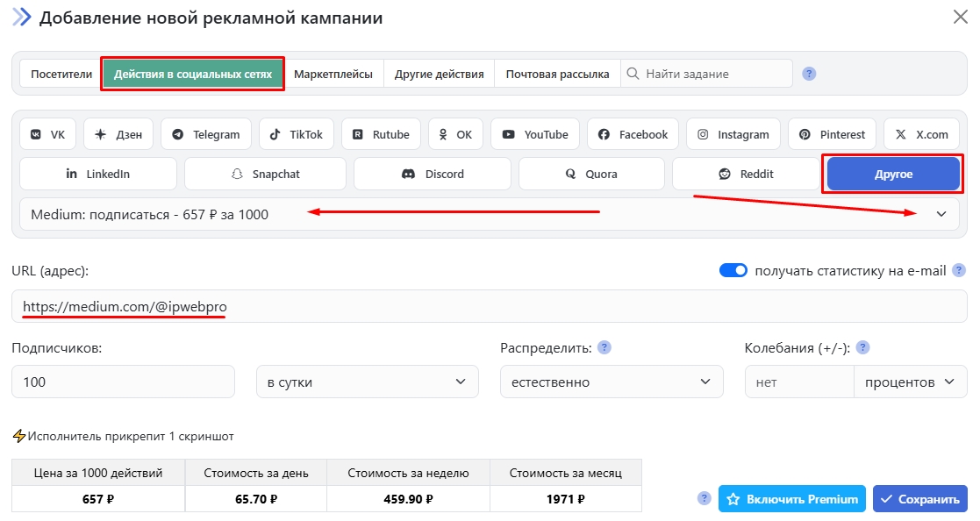The width and height of the screenshot is (980, 521).
Task: Switch to the Маркетплейсы tab
Action: (x=333, y=74)
